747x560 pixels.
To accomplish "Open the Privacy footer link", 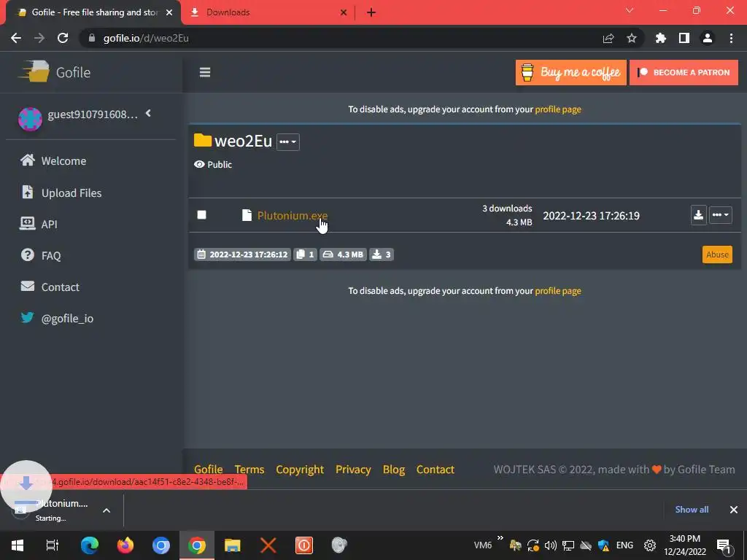I will coord(353,470).
